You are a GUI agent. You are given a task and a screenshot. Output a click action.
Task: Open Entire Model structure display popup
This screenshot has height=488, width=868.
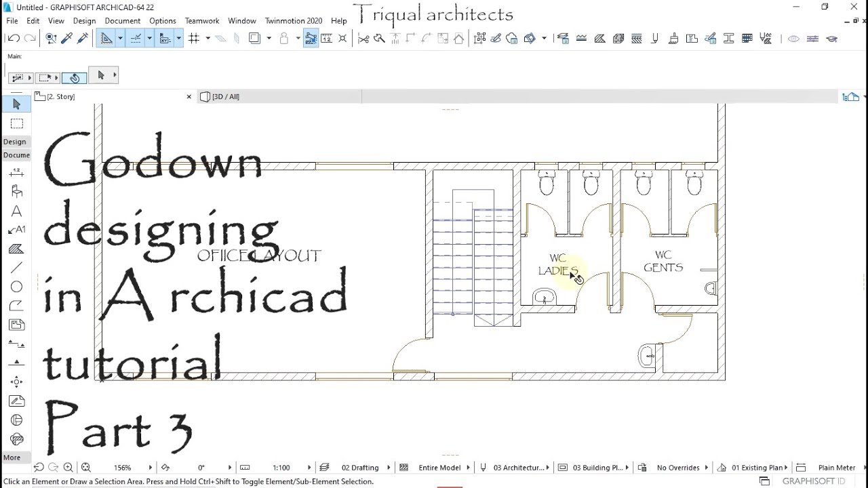pyautogui.click(x=439, y=468)
